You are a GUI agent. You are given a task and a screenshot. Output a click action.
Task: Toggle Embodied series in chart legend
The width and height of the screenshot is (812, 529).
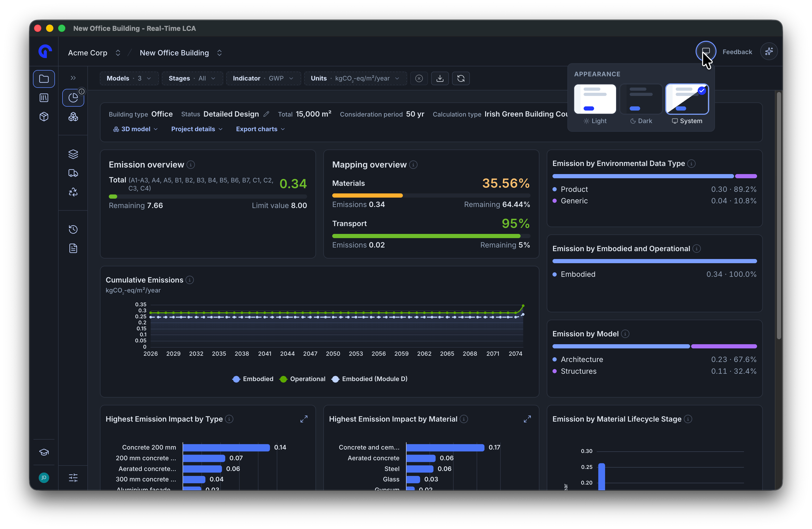tap(252, 379)
